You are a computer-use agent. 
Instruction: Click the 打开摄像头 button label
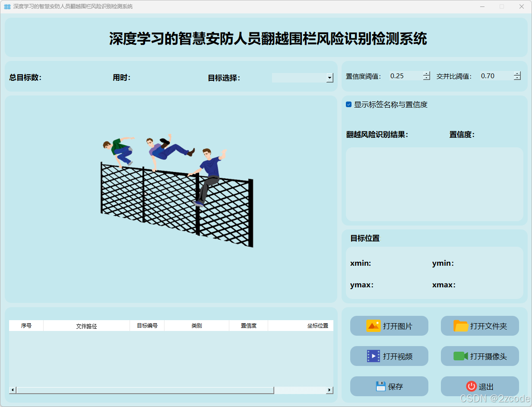[489, 356]
